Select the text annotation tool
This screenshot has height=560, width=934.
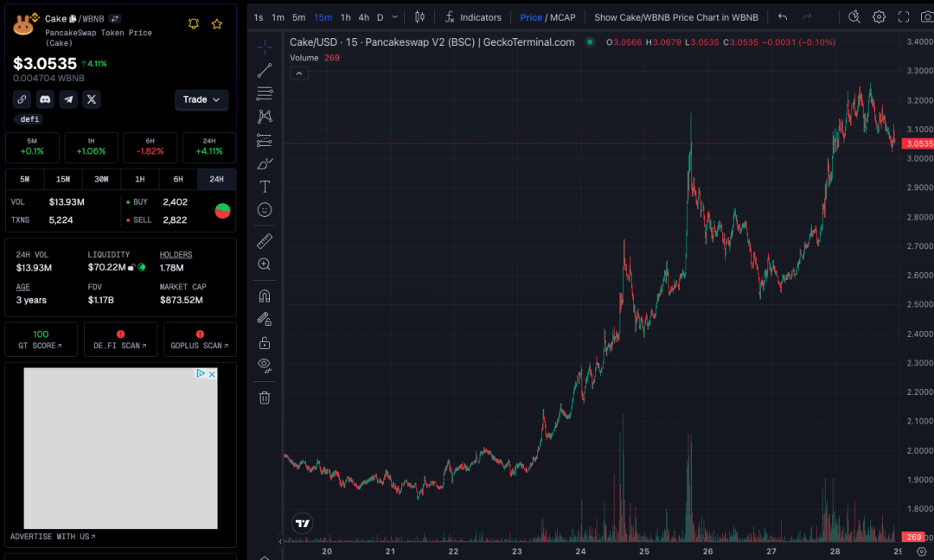click(x=265, y=187)
